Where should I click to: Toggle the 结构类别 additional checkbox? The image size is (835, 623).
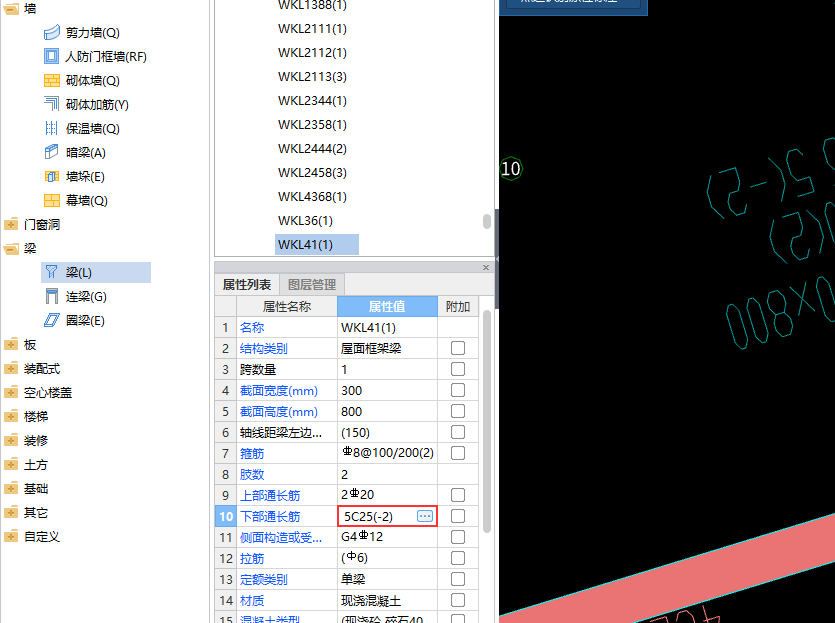[458, 348]
